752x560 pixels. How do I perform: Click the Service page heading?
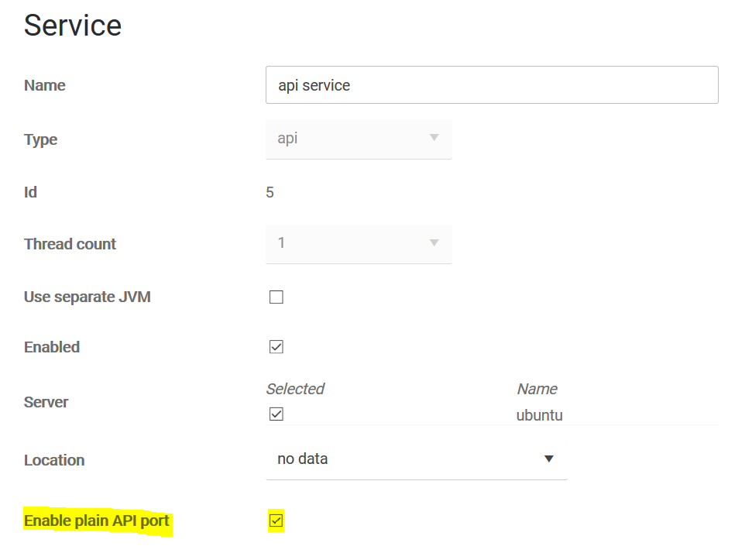tap(73, 26)
